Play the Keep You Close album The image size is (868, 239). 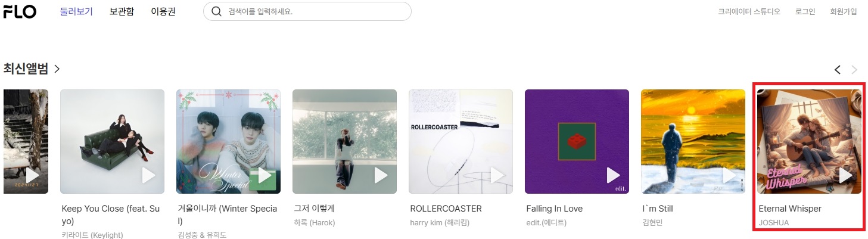point(148,175)
